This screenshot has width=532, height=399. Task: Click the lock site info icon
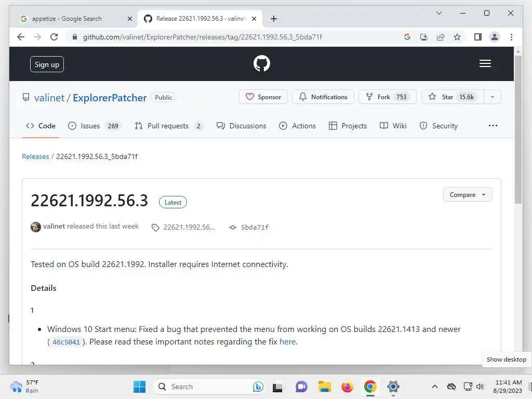pyautogui.click(x=75, y=37)
